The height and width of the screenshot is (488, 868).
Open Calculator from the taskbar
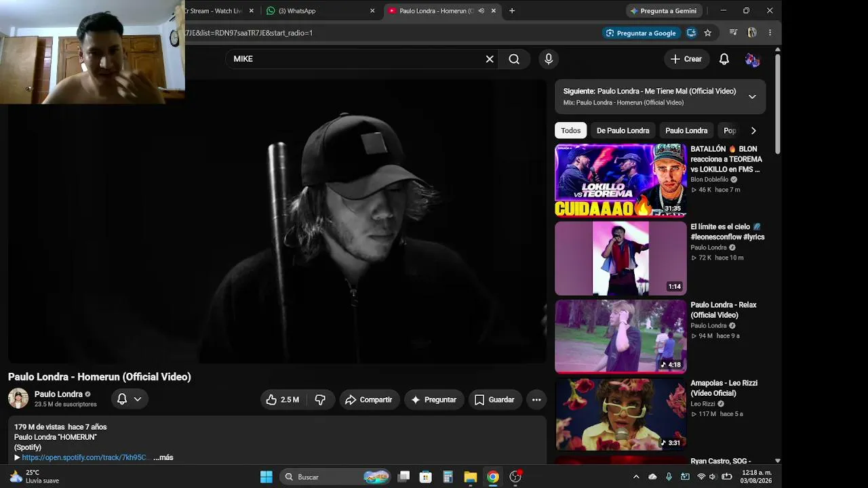(448, 477)
